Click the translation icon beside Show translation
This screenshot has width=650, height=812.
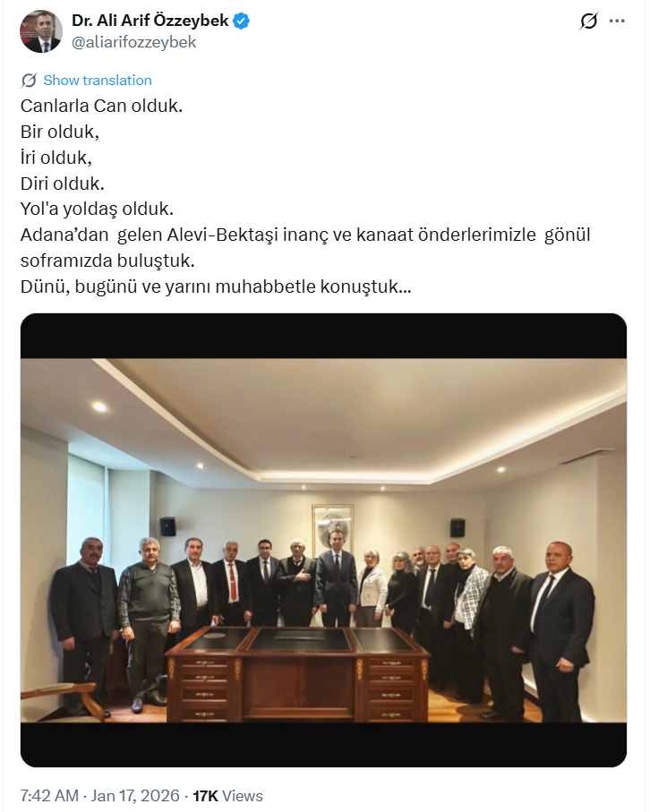coord(29,81)
